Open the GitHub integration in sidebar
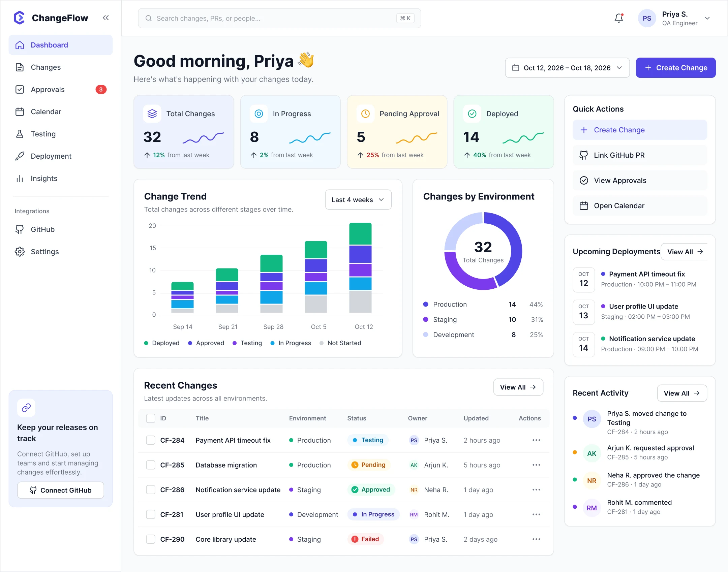 click(61, 230)
